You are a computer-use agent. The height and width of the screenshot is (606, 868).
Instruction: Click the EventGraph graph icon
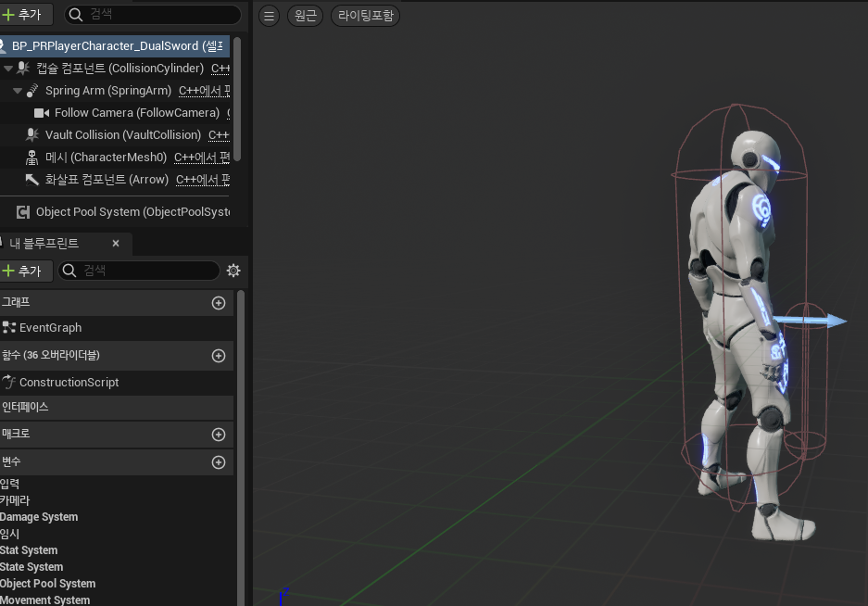click(x=9, y=328)
